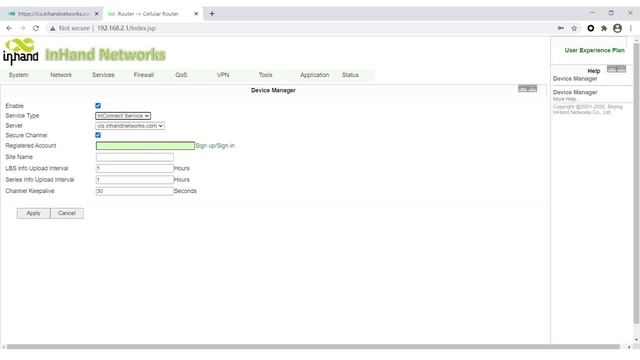Toggle the Secure Channel checkbox

[98, 135]
